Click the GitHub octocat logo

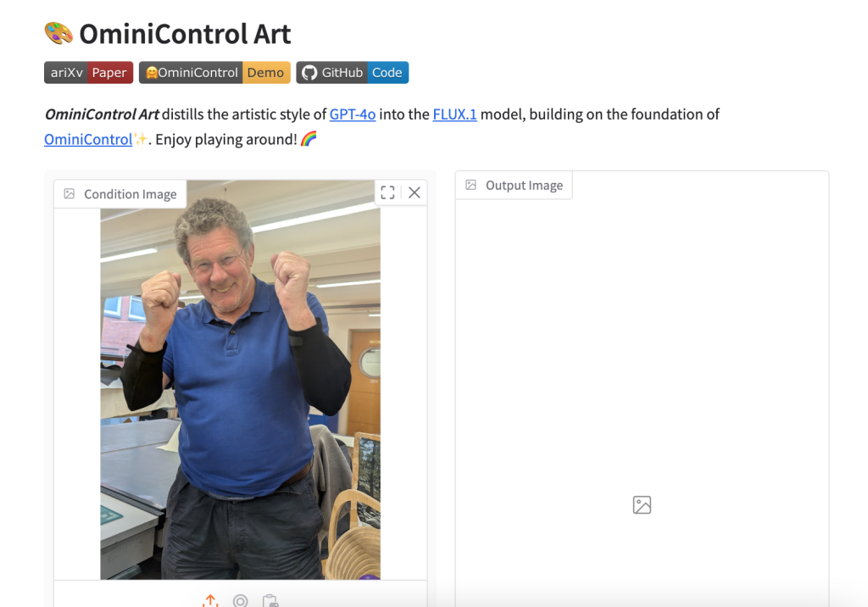tap(309, 73)
